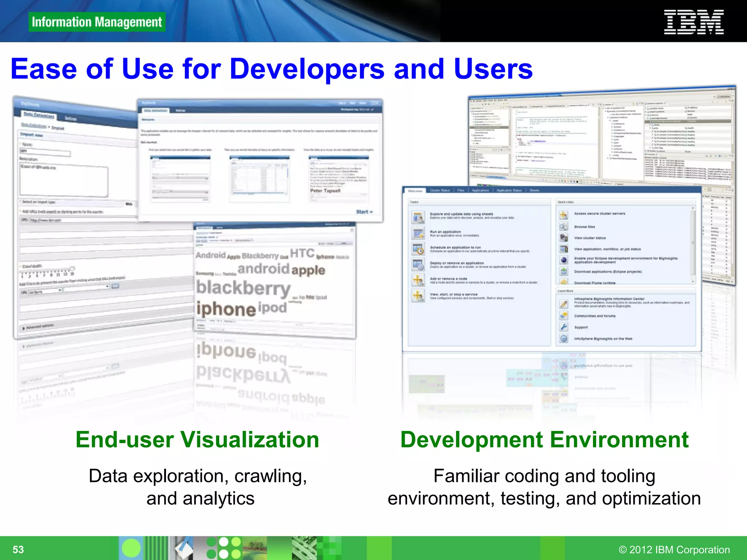
Task: Click the Eclipse development environment sphere icon
Action: (x=564, y=260)
